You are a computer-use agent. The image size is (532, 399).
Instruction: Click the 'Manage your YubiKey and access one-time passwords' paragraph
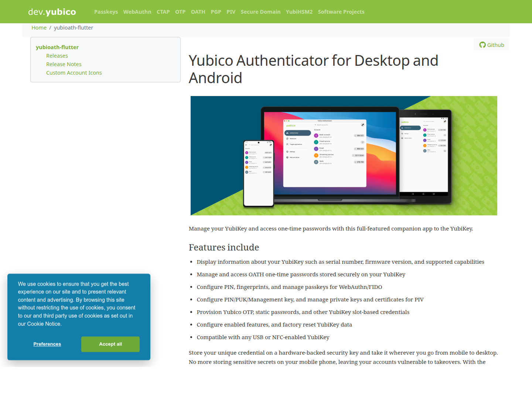pos(331,229)
